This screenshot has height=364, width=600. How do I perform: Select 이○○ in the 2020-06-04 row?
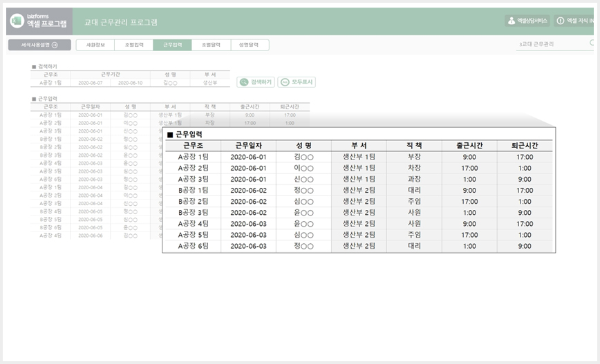[x=130, y=195]
